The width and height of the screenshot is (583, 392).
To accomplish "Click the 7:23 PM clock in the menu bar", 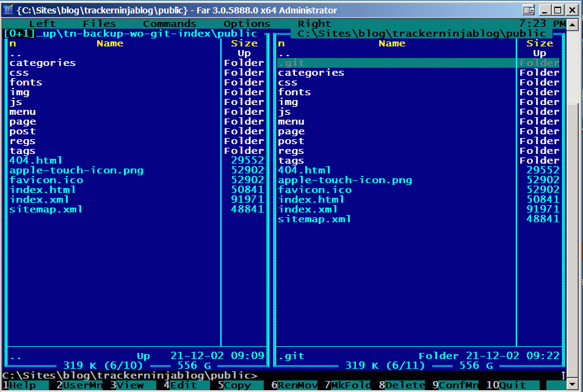I will [x=543, y=24].
